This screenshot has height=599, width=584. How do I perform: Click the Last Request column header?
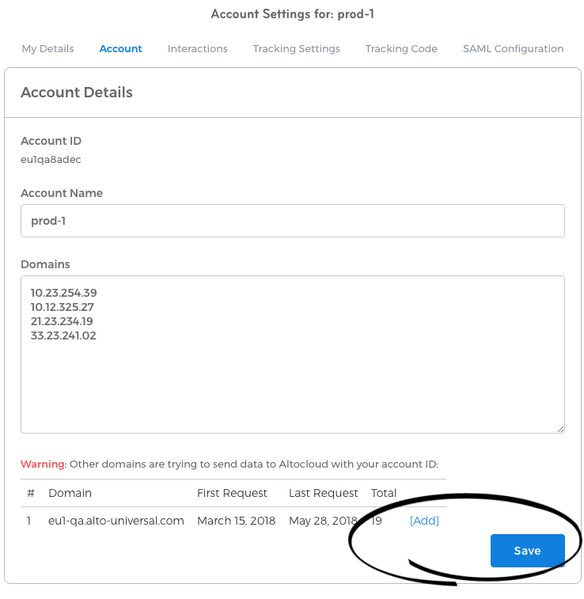pyautogui.click(x=323, y=493)
